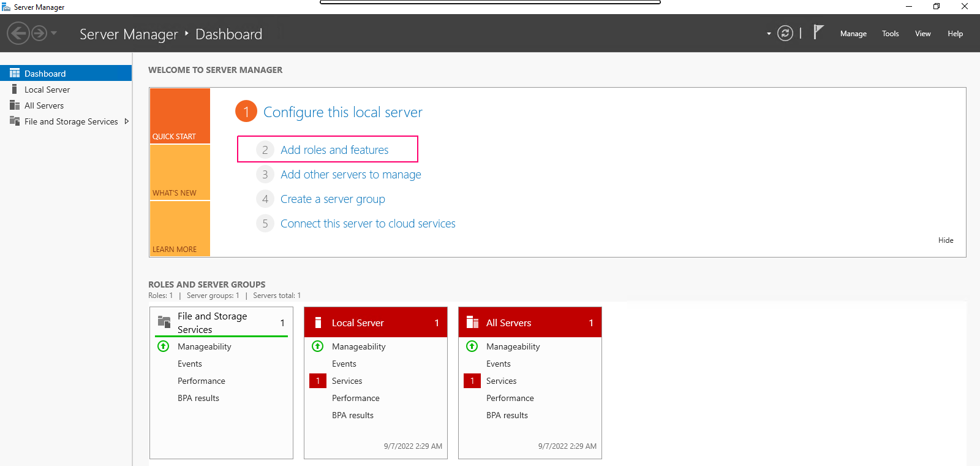Click Add other servers to manage

click(351, 174)
